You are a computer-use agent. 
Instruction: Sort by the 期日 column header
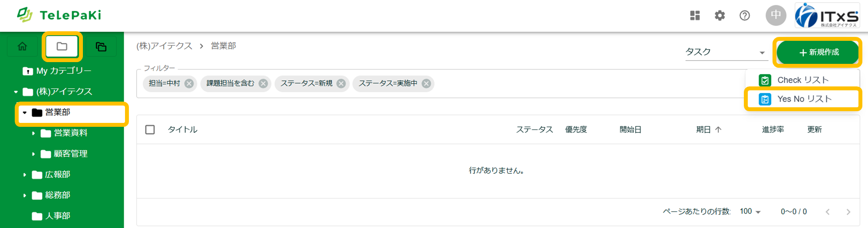[704, 129]
